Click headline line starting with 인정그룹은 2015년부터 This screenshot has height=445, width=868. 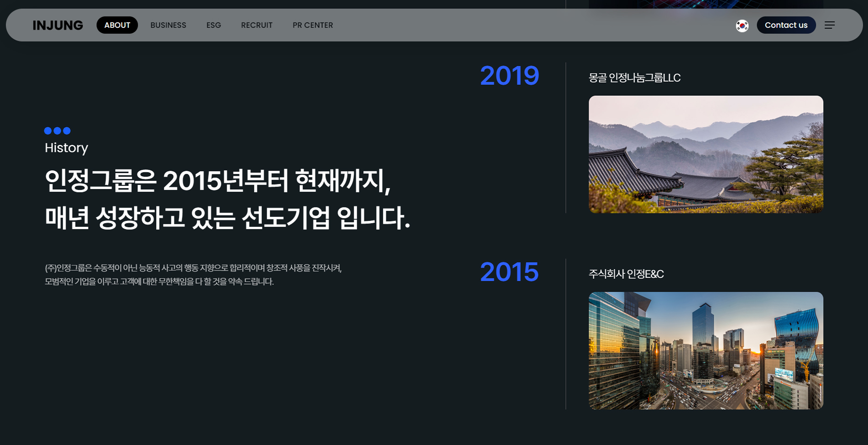click(x=218, y=181)
